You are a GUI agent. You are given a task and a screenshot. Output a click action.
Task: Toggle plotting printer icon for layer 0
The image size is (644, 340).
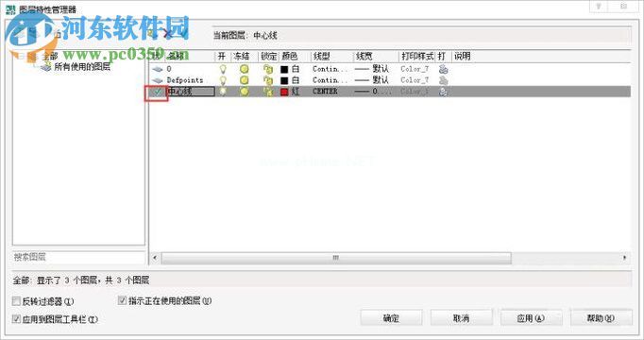[443, 69]
